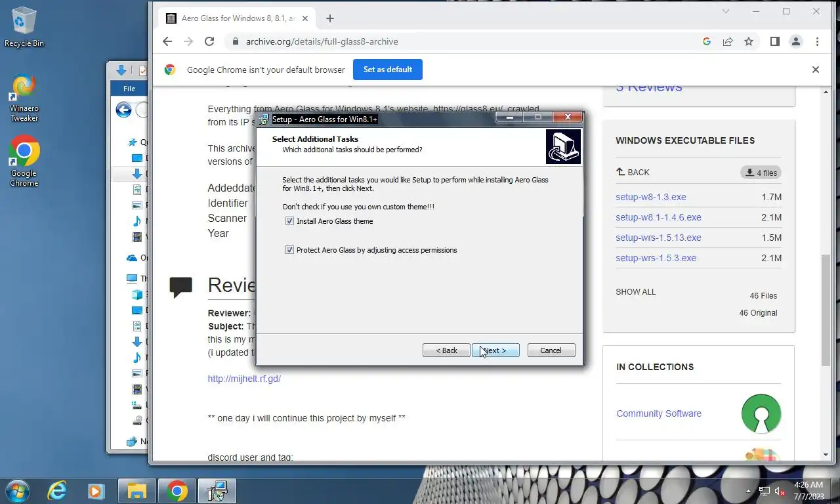Open Windows Media Player from taskbar

(96, 491)
